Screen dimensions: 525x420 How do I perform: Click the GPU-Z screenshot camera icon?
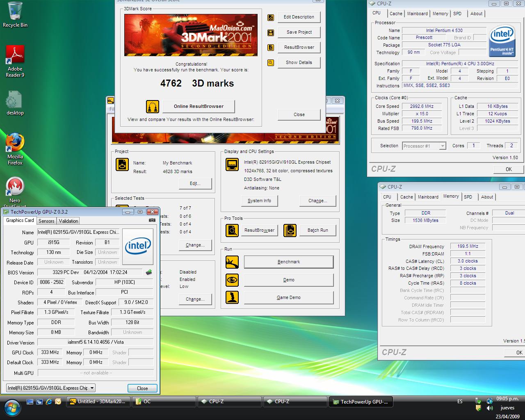pyautogui.click(x=152, y=220)
